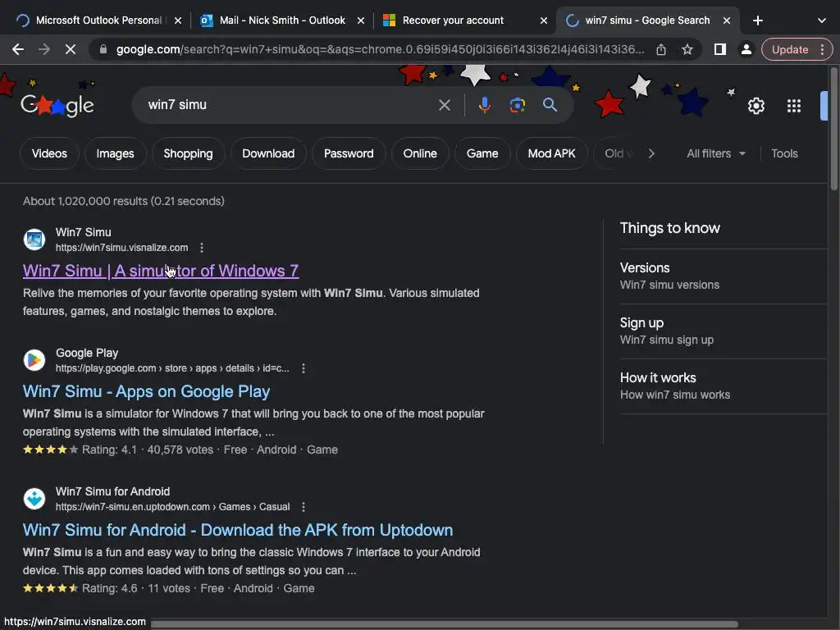Image resolution: width=840 pixels, height=630 pixels.
Task: Go back using the browser back arrow
Action: point(18,50)
